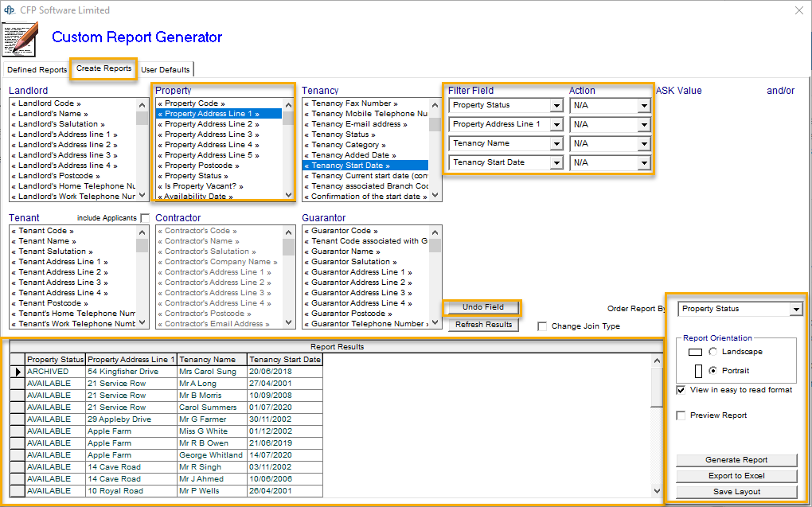Click the 29 Appleby Drive cell

coord(131,419)
